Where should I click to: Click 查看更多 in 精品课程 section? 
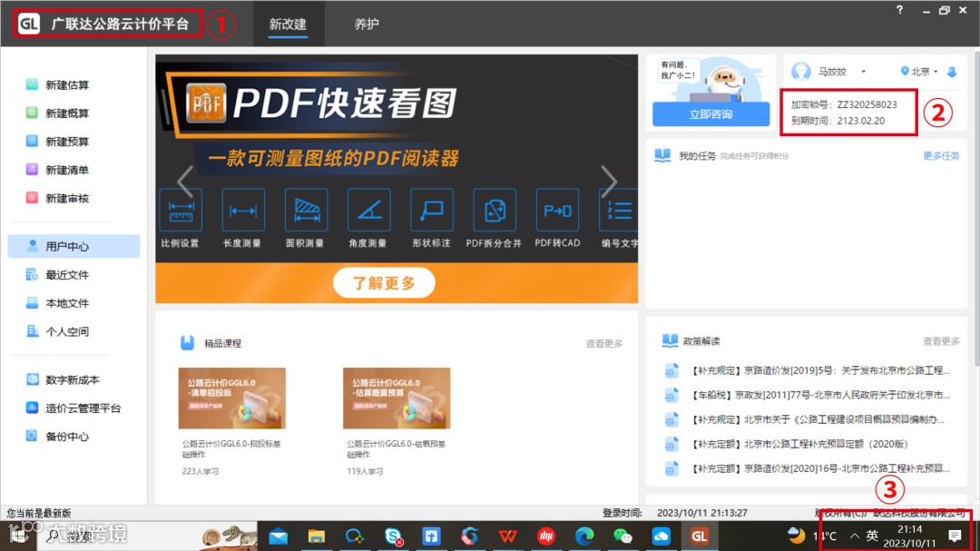[603, 343]
